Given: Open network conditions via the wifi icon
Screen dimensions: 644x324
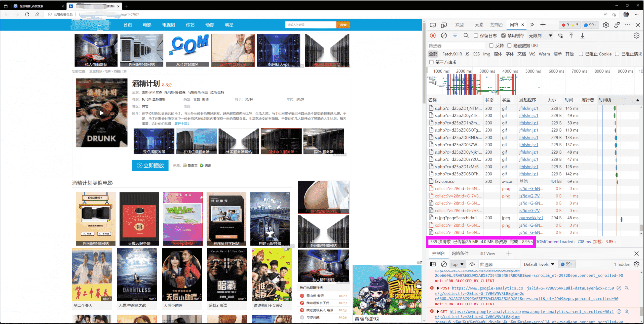Looking at the screenshot, I should tap(560, 36).
